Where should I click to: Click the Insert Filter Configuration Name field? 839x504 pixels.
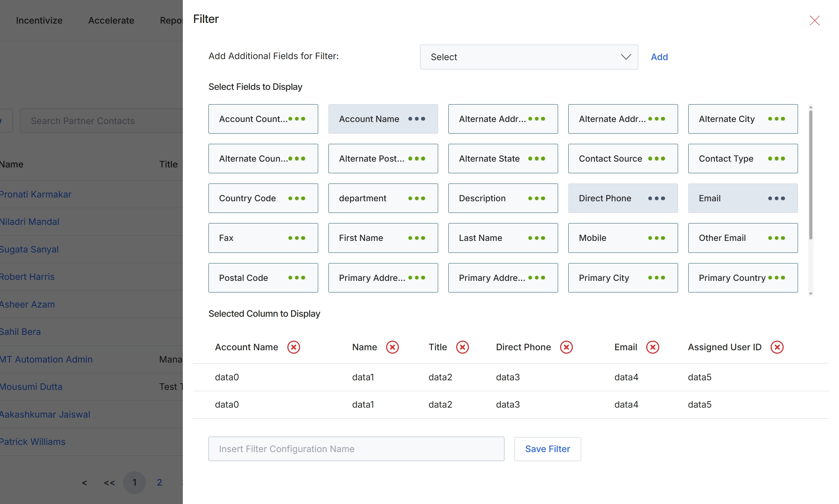pyautogui.click(x=356, y=449)
